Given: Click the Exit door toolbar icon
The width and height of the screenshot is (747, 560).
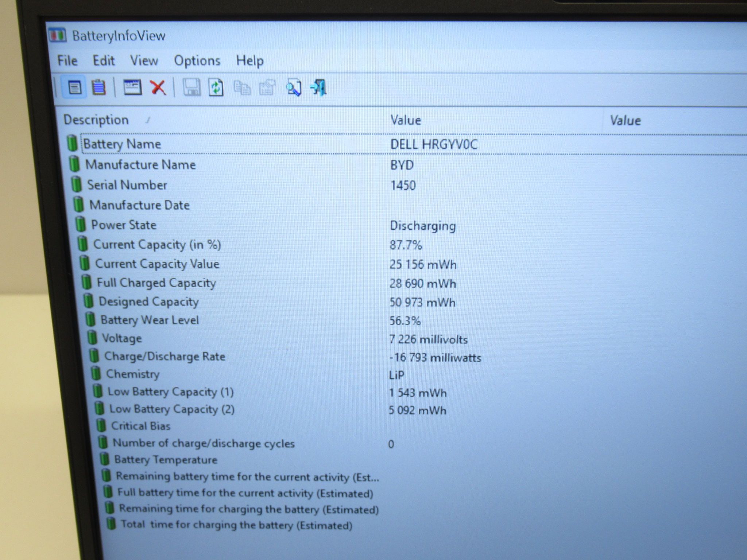Looking at the screenshot, I should tap(318, 88).
